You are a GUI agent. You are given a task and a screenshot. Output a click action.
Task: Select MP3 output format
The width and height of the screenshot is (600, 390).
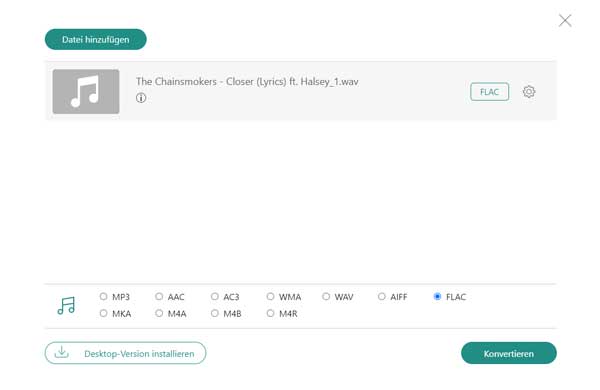pos(103,296)
